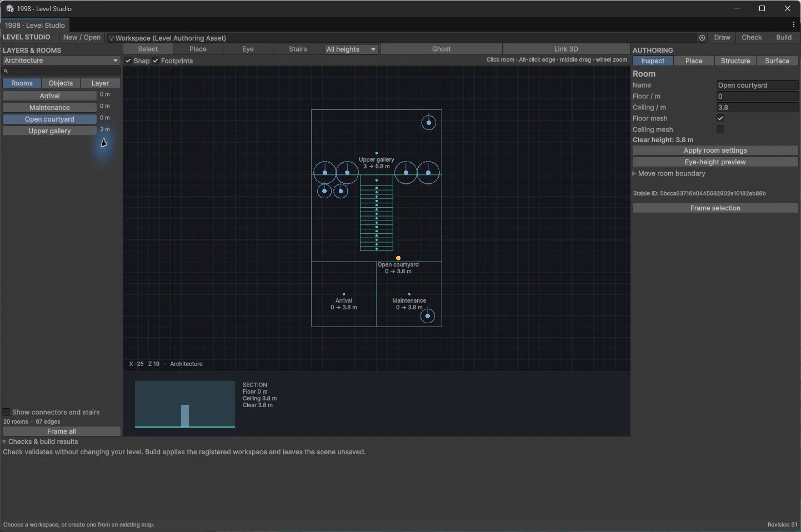Switch to the Layer tab

100,83
